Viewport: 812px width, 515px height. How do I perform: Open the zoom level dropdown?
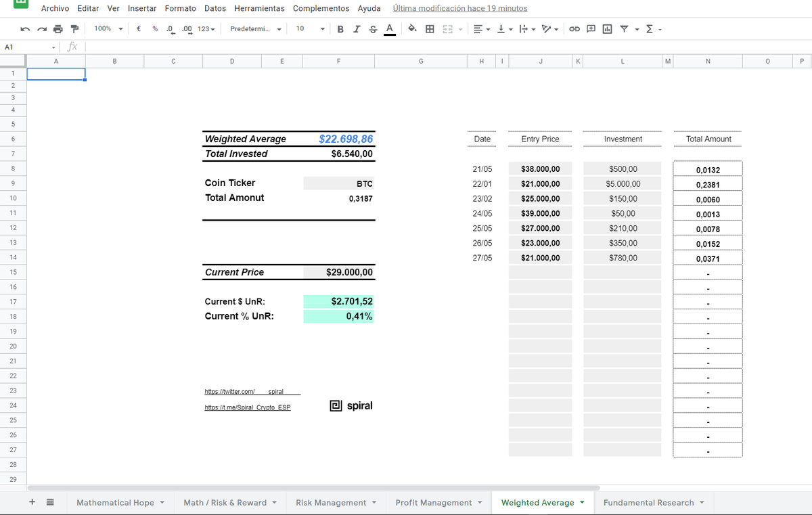tap(108, 29)
